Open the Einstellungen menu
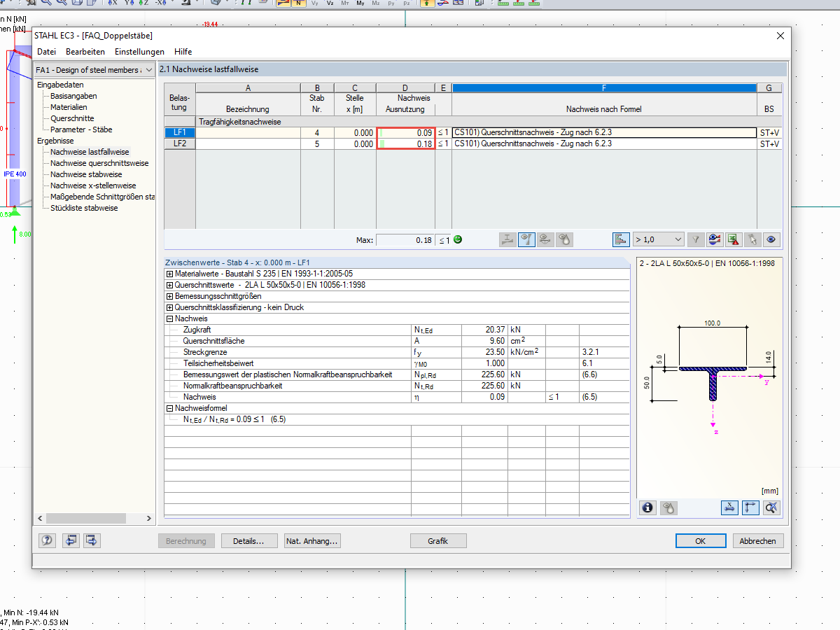This screenshot has height=630, width=840. (x=139, y=51)
